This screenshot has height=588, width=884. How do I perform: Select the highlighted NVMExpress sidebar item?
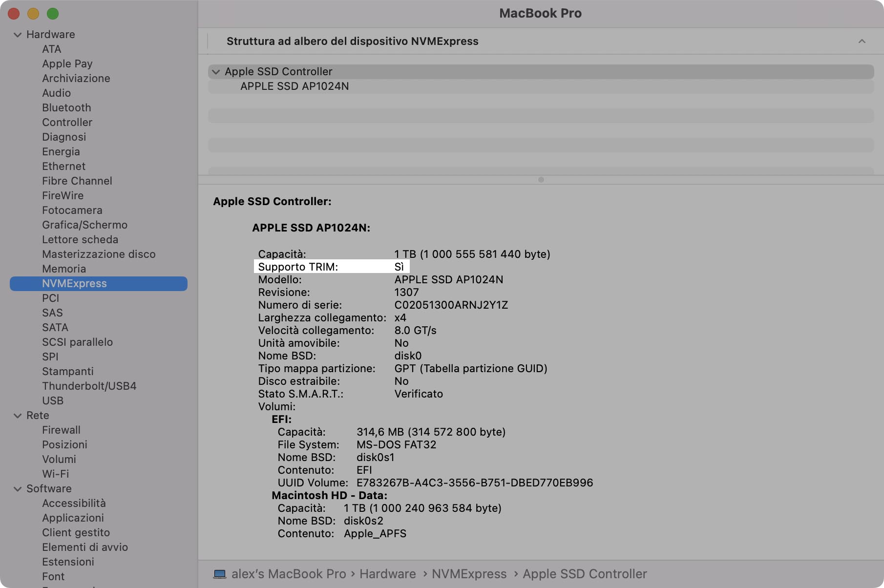[99, 284]
